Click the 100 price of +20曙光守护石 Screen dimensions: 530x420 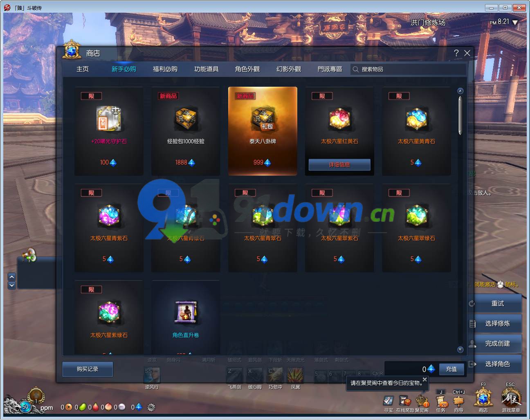coord(104,162)
